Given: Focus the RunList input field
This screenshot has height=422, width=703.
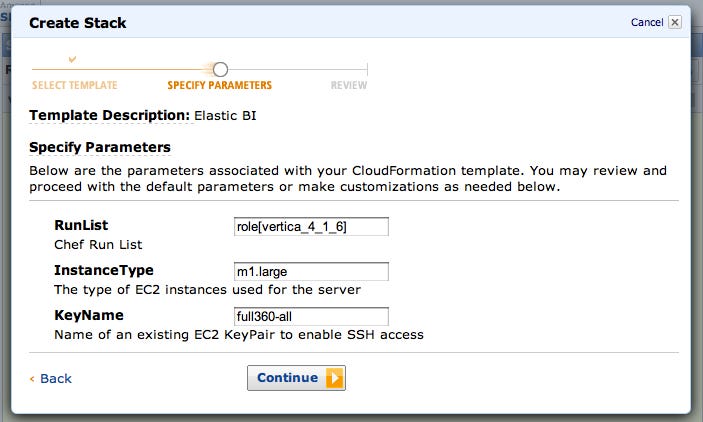Looking at the screenshot, I should pyautogui.click(x=310, y=227).
